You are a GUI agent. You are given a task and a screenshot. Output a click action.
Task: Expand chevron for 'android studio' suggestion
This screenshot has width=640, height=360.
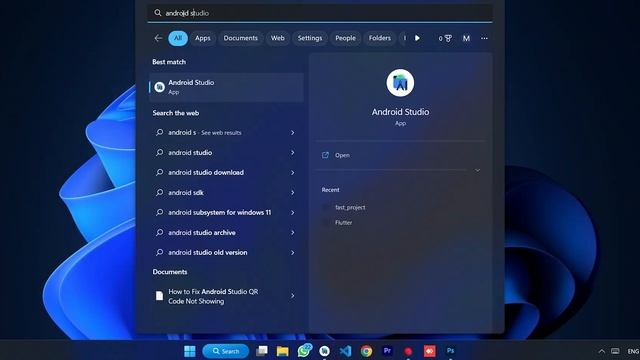(293, 153)
